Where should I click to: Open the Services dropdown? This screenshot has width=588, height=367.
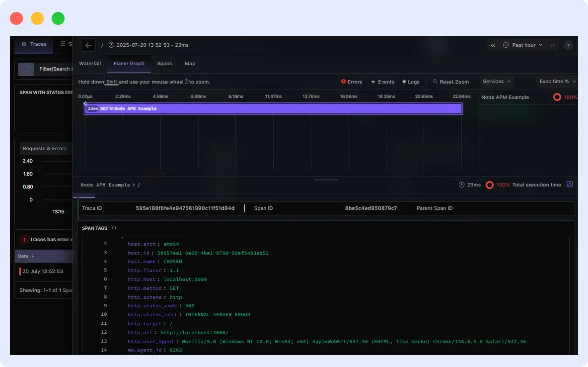point(495,81)
